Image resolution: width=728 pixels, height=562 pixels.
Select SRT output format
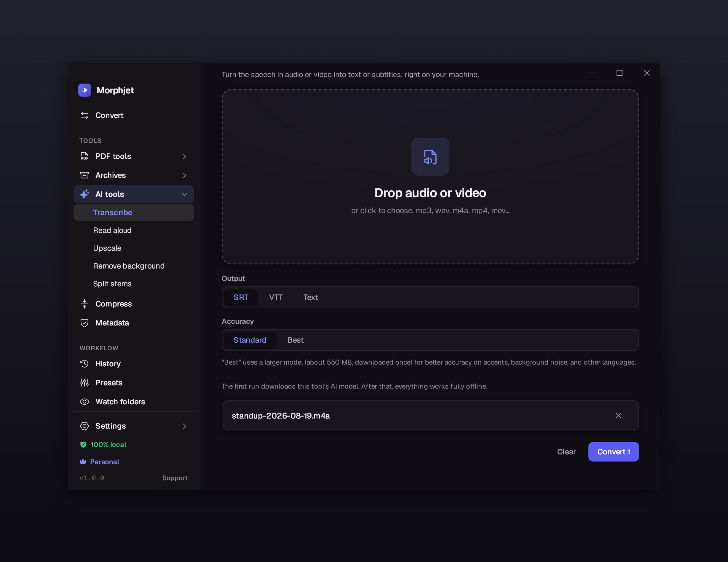point(241,297)
